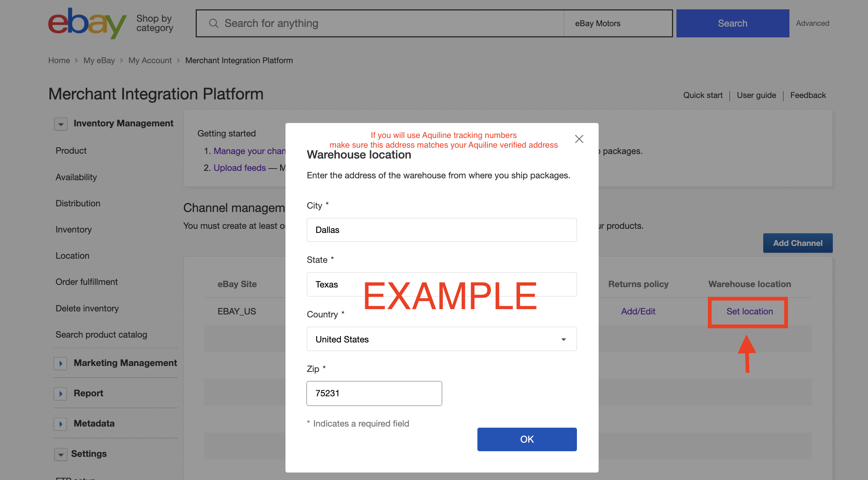Image resolution: width=868 pixels, height=480 pixels.
Task: Open Order fulfillment in the sidebar
Action: tap(87, 282)
